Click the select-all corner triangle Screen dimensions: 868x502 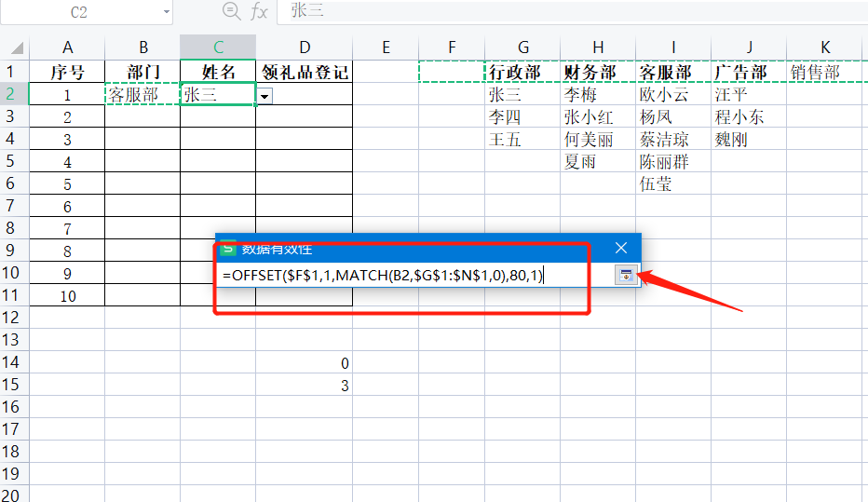(15, 47)
